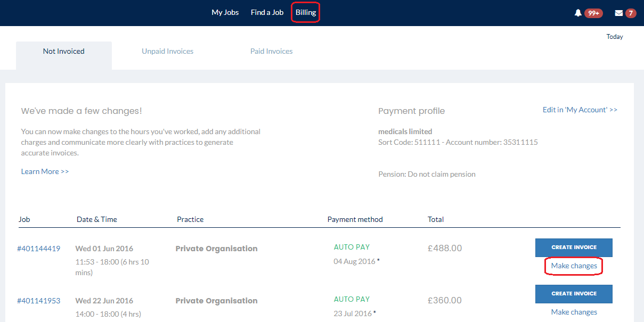
Task: Open Edit in 'My Account' link
Action: point(580,110)
